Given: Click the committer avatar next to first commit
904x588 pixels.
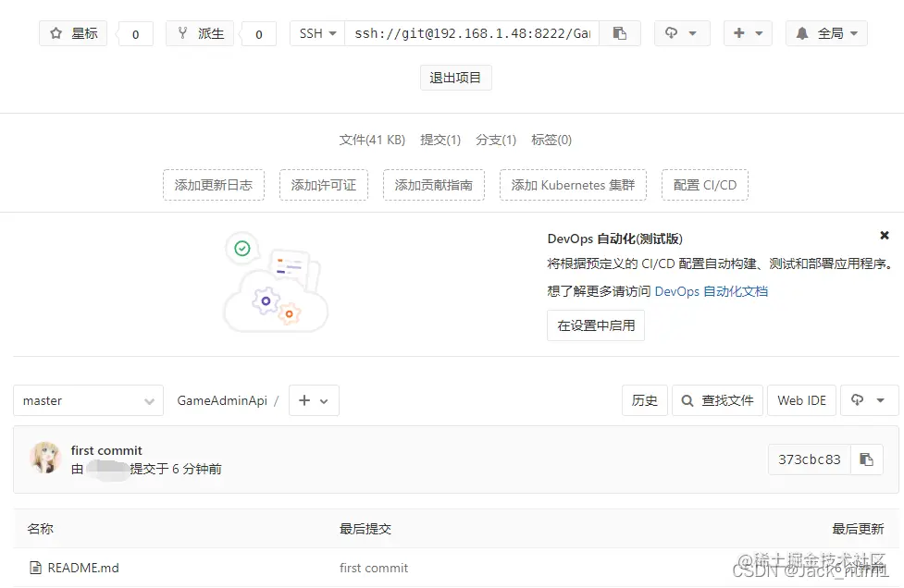Looking at the screenshot, I should pos(44,459).
